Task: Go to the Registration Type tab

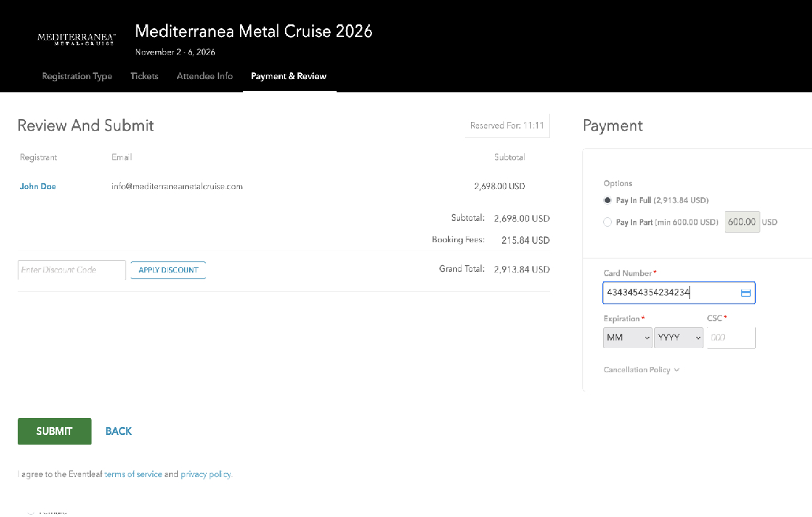Action: coord(77,76)
